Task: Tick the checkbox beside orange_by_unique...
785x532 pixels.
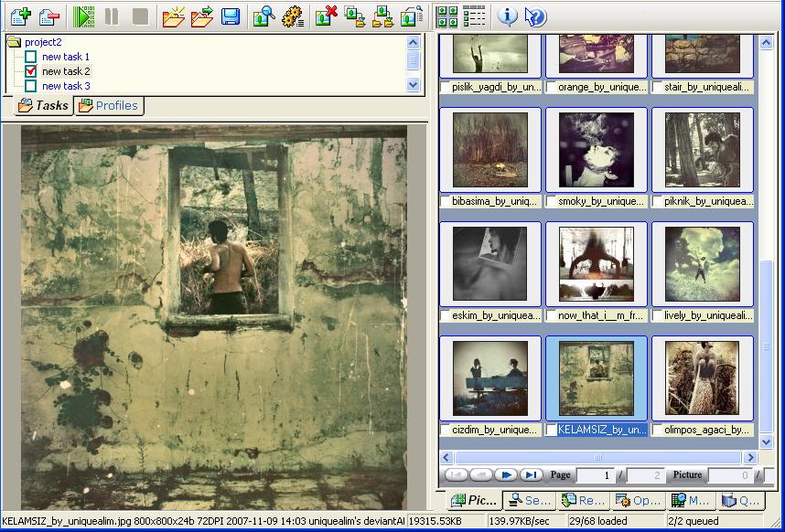Action: (551, 87)
